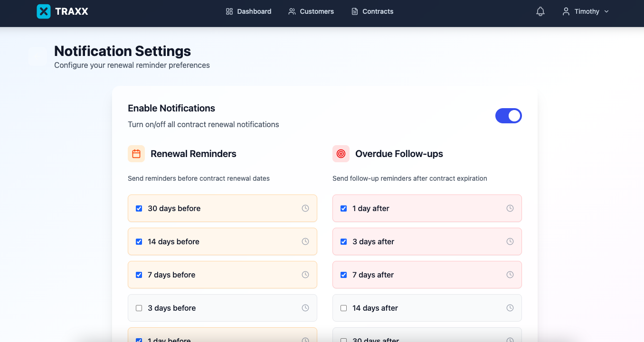644x342 pixels.
Task: Uncheck the 14 days before checkbox
Action: tap(139, 241)
